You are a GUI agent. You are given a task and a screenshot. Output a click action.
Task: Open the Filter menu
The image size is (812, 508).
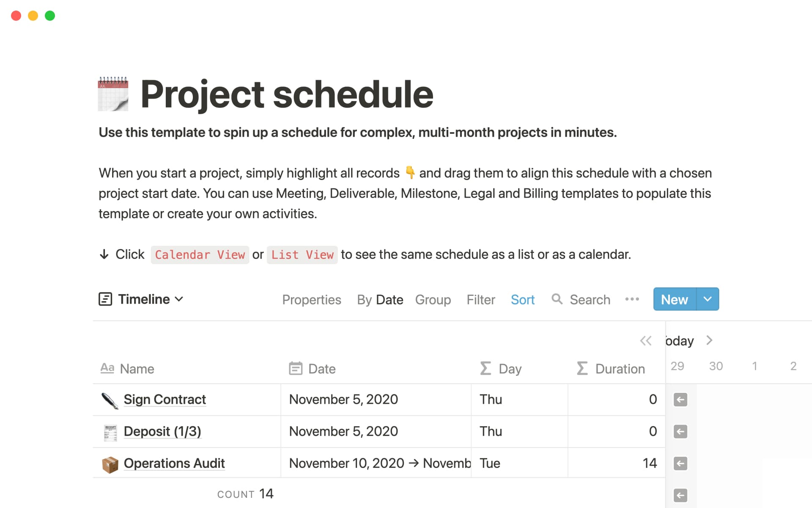point(480,299)
